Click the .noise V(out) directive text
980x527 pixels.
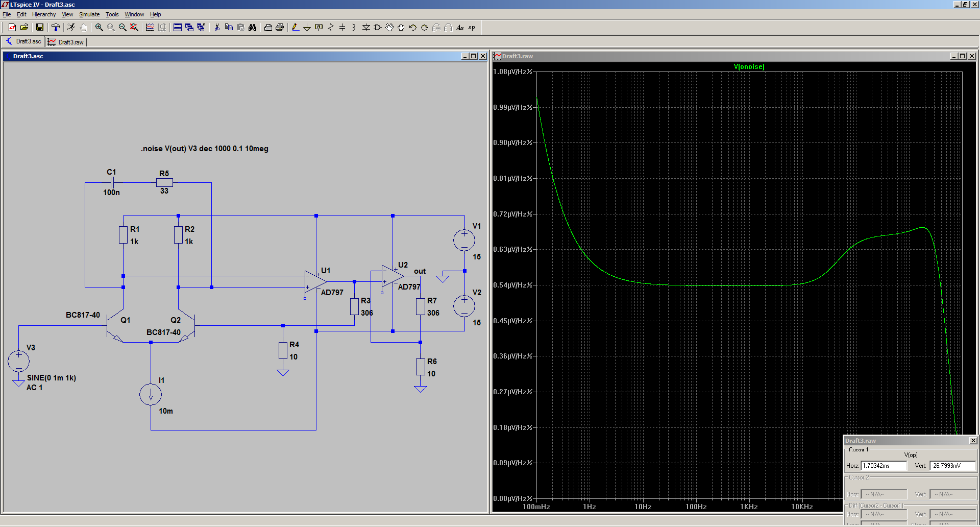[x=204, y=149]
